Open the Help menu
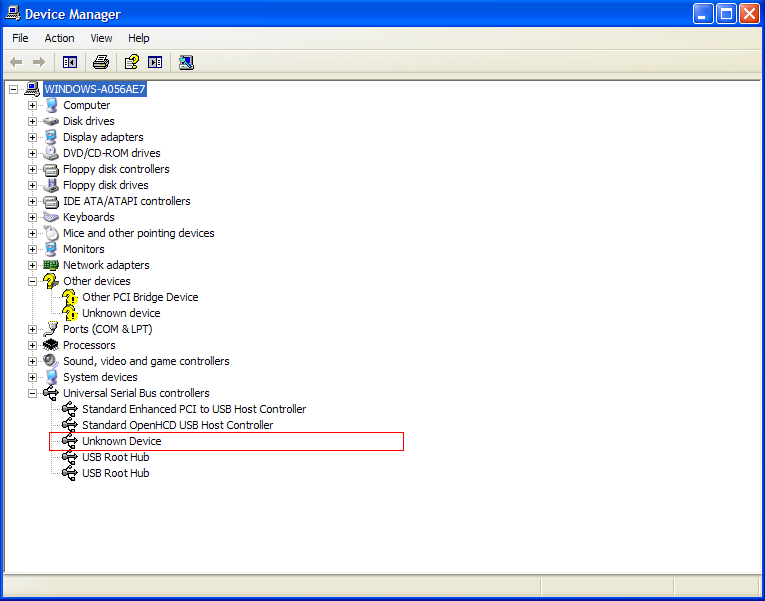 139,38
